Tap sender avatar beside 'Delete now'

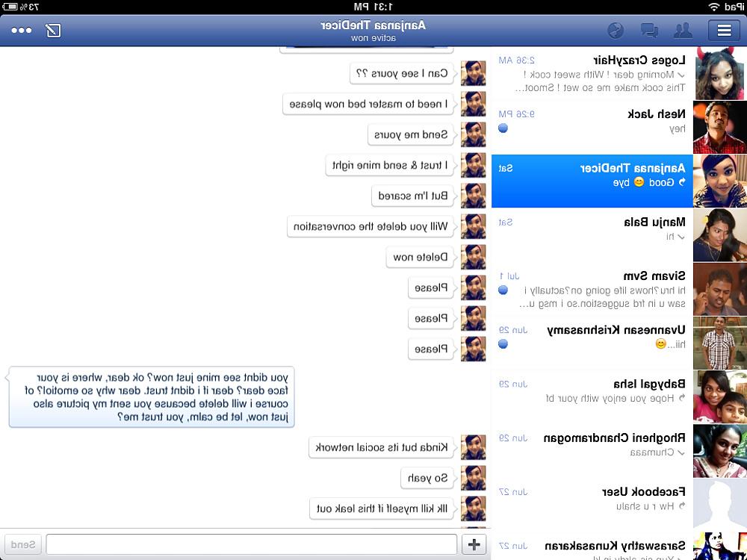coord(473,257)
